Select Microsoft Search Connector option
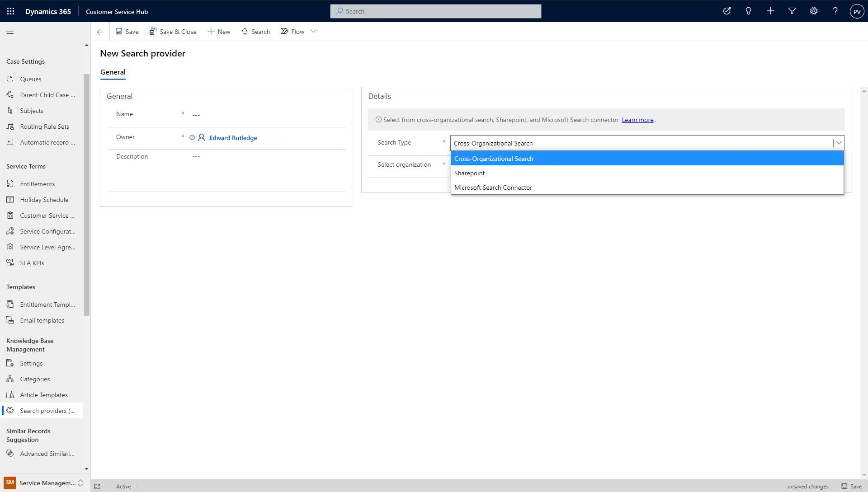This screenshot has width=868, height=492. (493, 187)
